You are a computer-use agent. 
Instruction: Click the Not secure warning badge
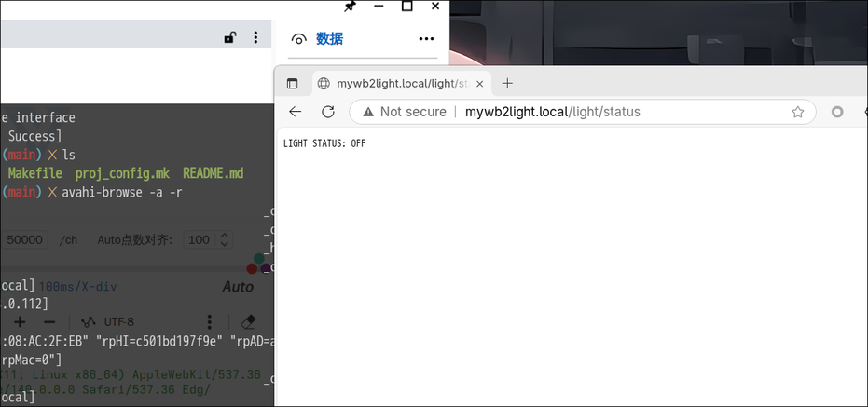tap(404, 112)
